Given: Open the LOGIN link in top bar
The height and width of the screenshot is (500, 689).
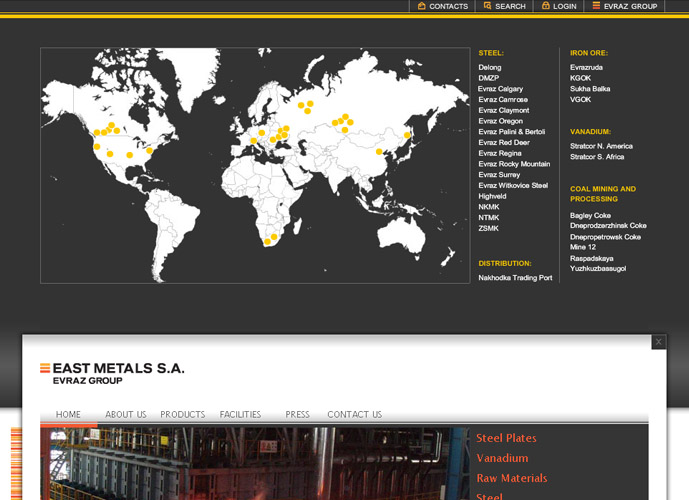Looking at the screenshot, I should pos(565,6).
